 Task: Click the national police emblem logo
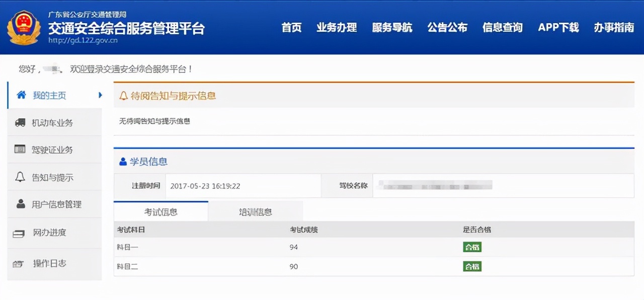coord(23,28)
